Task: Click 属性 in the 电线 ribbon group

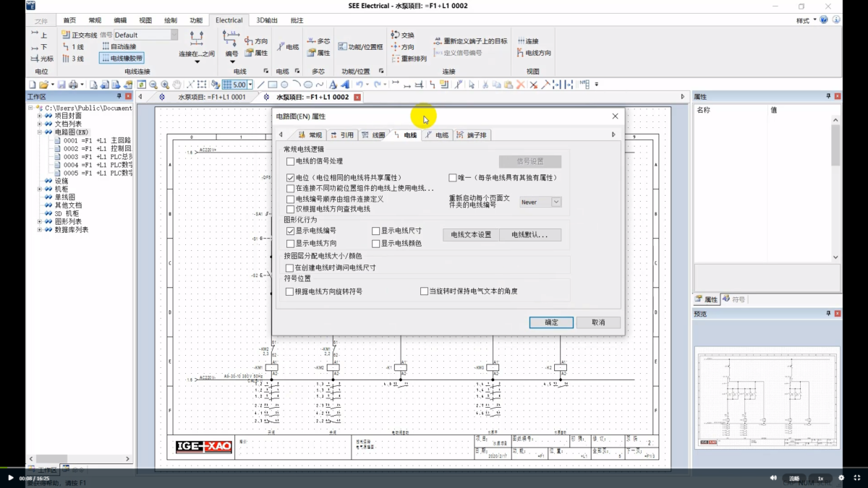Action: click(256, 53)
